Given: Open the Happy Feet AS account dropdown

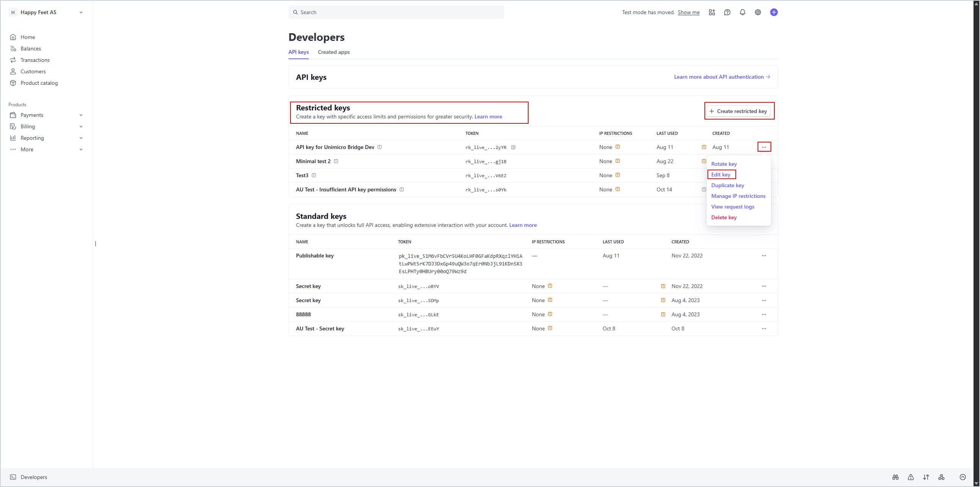Looking at the screenshot, I should [46, 12].
